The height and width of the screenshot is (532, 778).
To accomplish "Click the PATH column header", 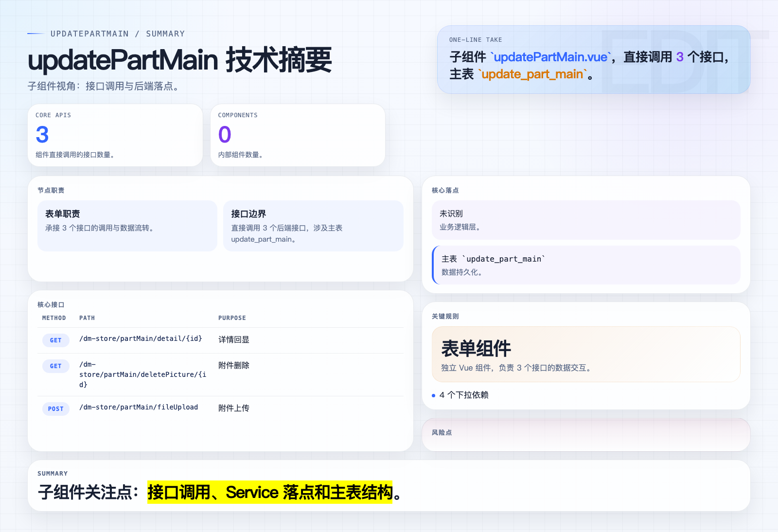I will [87, 318].
